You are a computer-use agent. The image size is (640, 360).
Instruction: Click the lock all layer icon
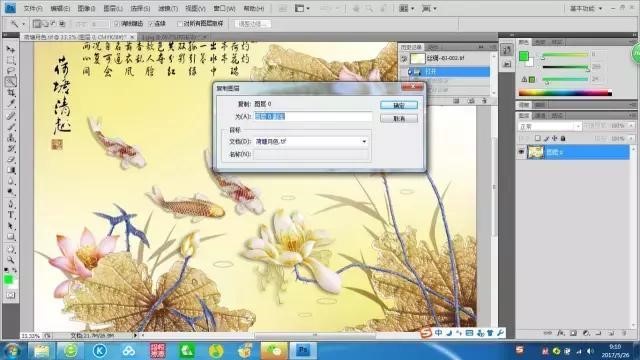tap(563, 139)
